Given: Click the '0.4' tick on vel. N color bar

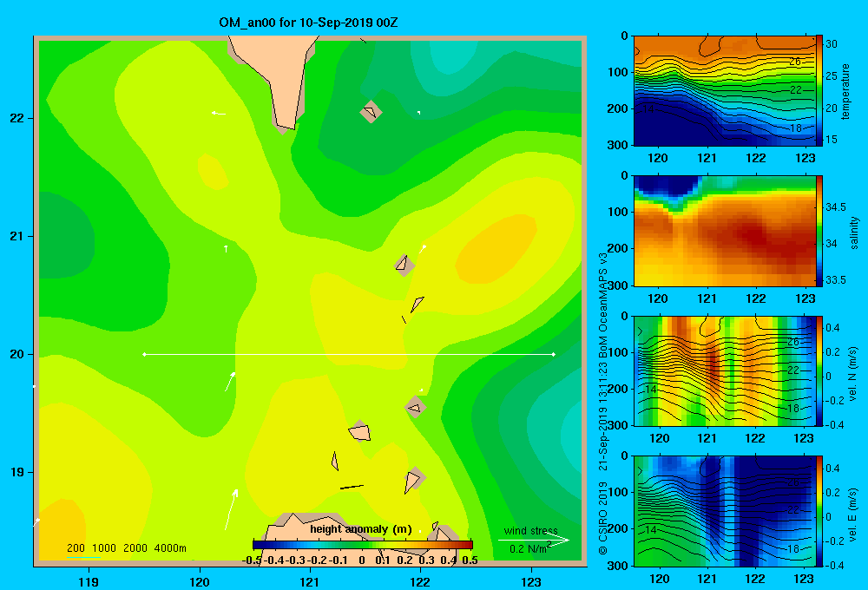Looking at the screenshot, I should tap(832, 328).
